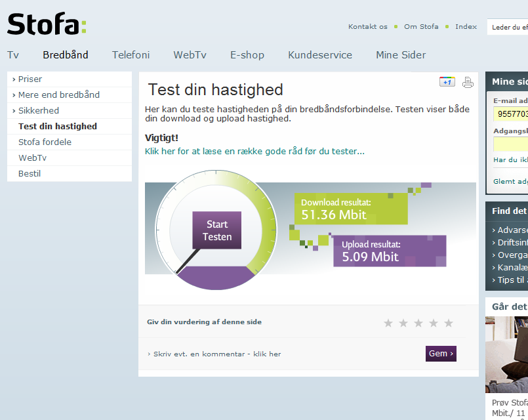The height and width of the screenshot is (420, 528).
Task: Click the printer icon
Action: pyautogui.click(x=468, y=82)
